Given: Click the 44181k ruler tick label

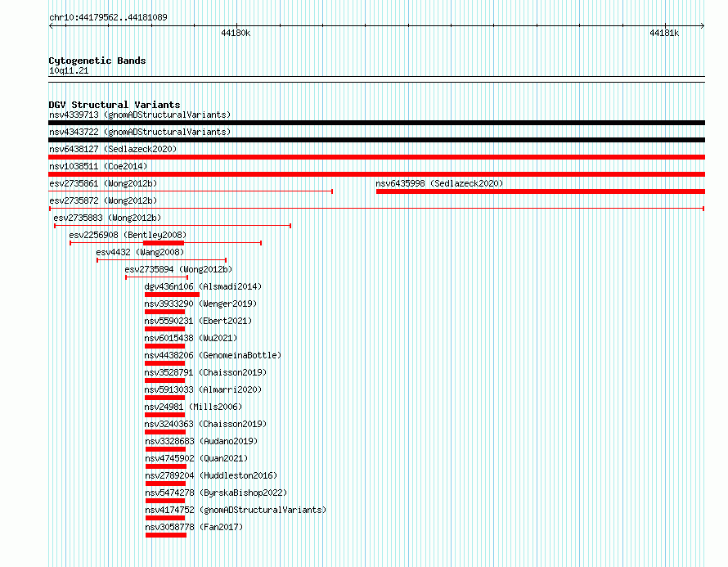Looking at the screenshot, I should 664,33.
